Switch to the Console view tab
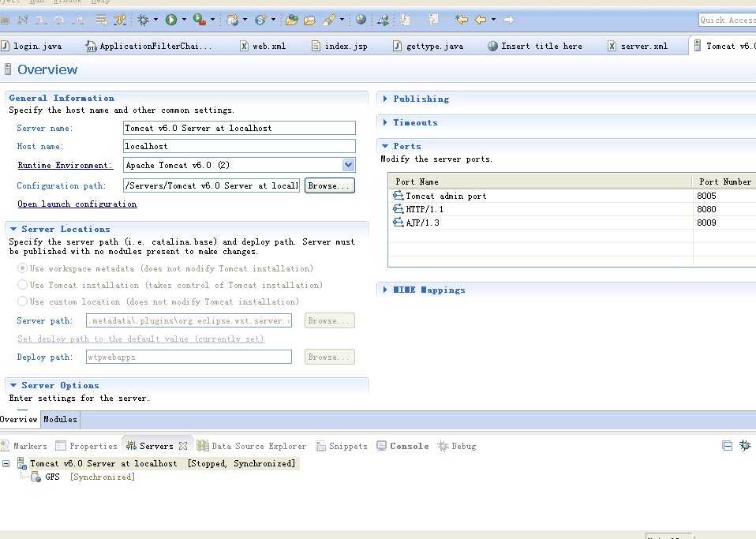This screenshot has height=539, width=756. click(x=403, y=446)
